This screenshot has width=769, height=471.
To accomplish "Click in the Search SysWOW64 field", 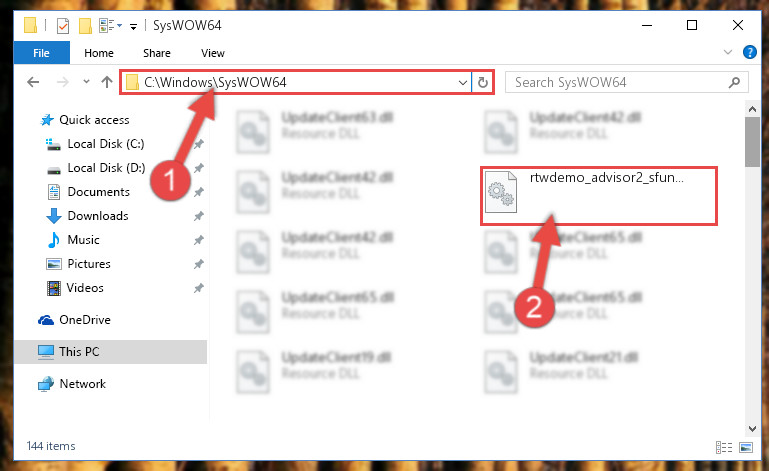I will [x=618, y=82].
